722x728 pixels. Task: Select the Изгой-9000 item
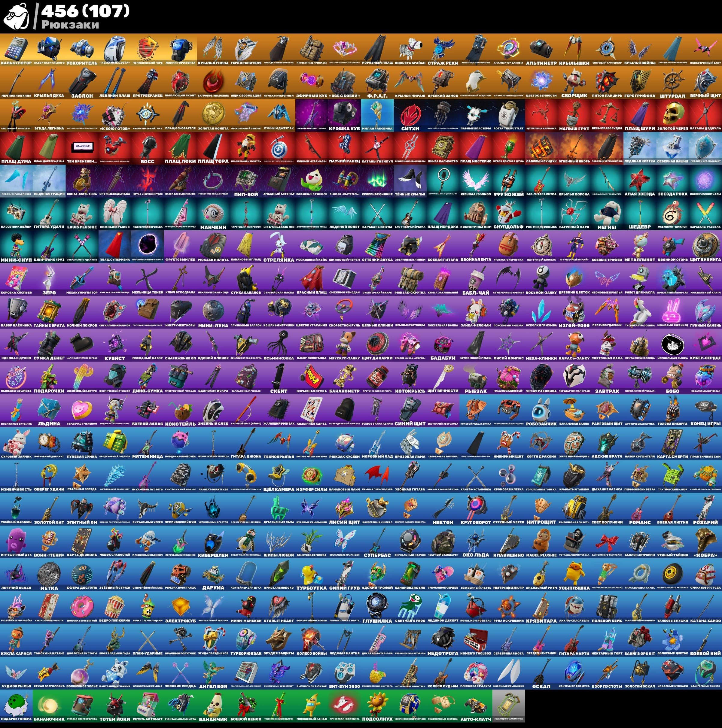(574, 312)
